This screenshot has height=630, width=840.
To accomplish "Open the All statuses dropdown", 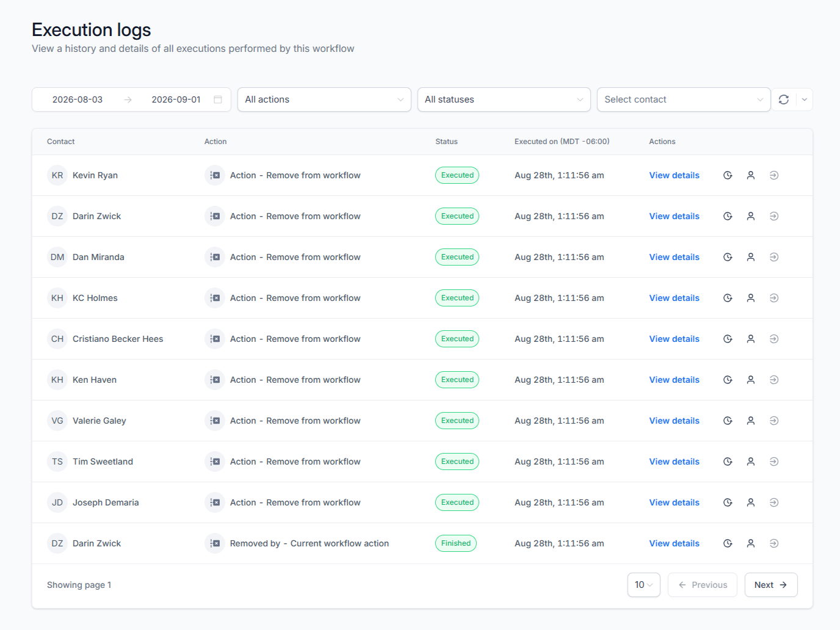I will 504,100.
